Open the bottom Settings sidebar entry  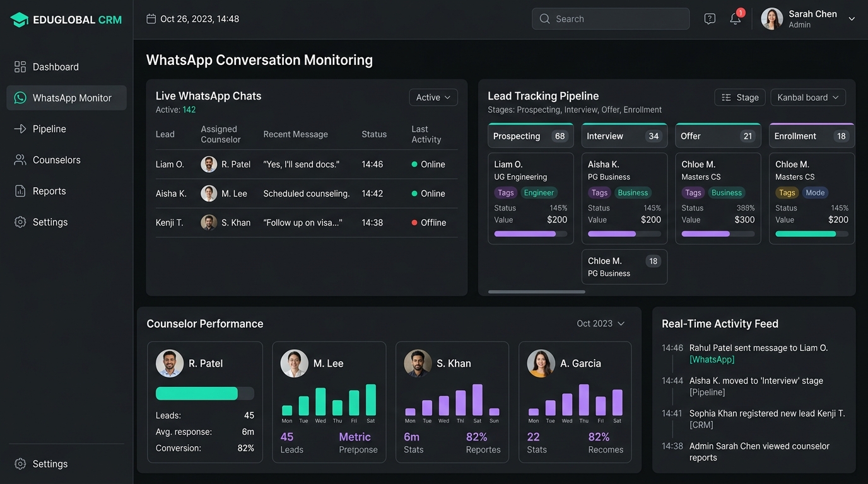click(66, 464)
